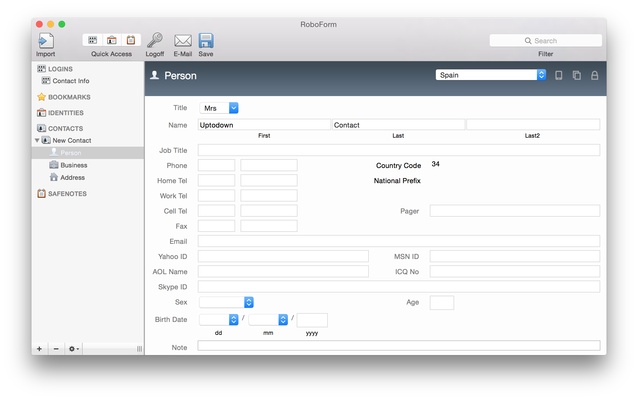Click the Fax number field

pos(269,226)
